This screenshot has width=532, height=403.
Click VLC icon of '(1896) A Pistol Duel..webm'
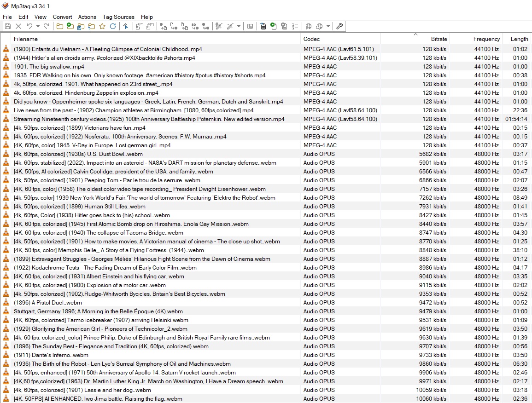click(x=6, y=302)
